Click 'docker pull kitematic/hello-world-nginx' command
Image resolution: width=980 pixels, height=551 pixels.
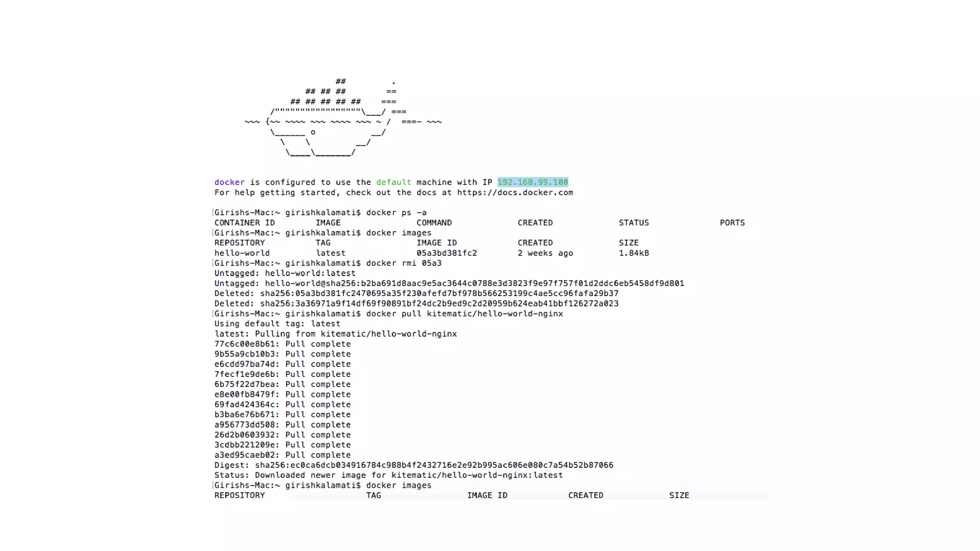pos(464,314)
